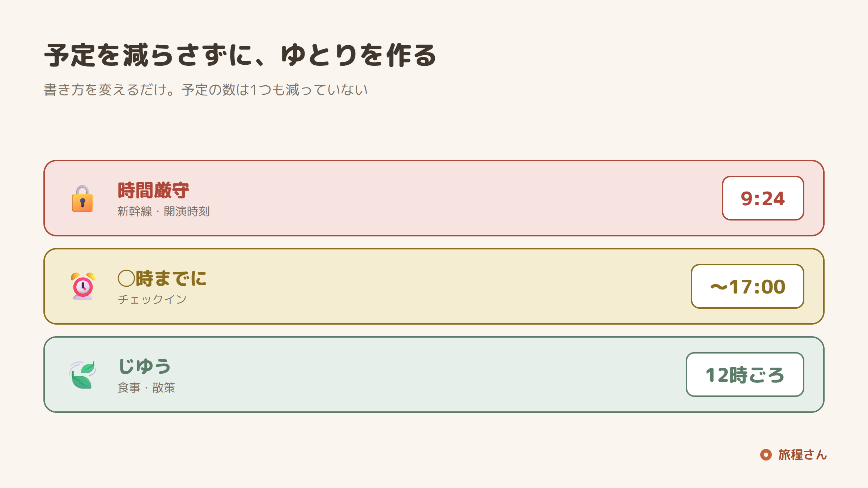This screenshot has height=488, width=868.
Task: Click empty area of the yellow ○時までに card
Action: click(434, 286)
